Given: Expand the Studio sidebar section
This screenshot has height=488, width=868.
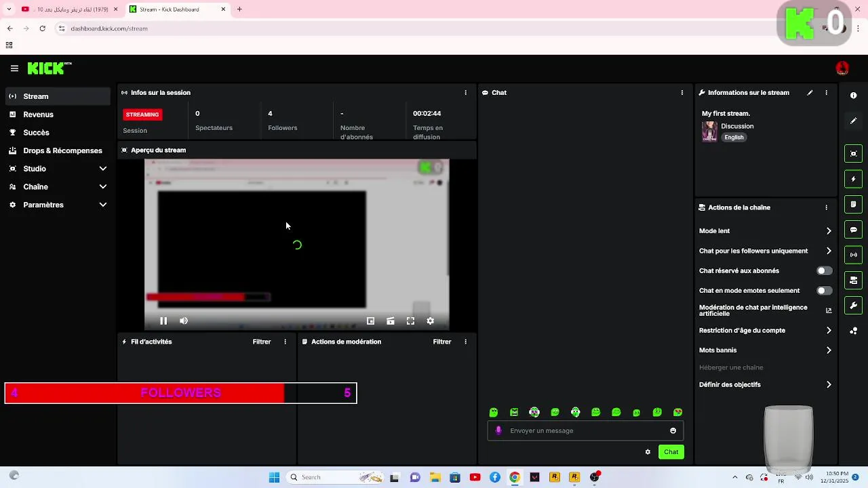Looking at the screenshot, I should tap(103, 169).
